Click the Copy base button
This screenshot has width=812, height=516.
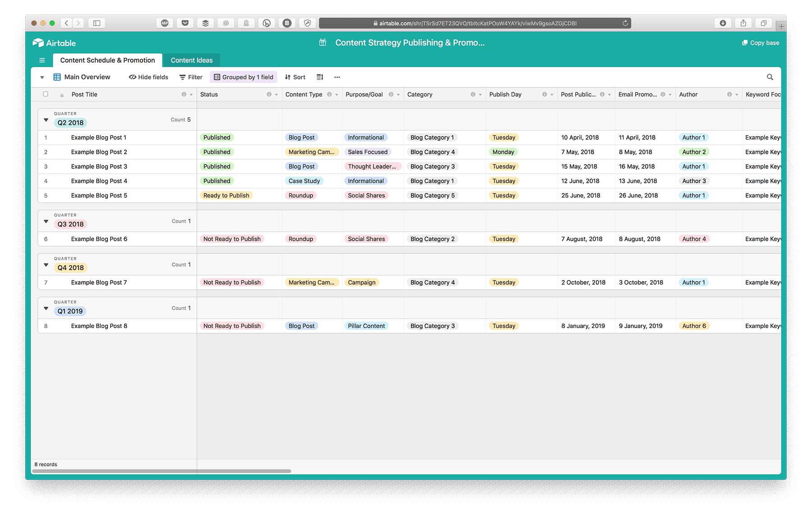pos(761,43)
